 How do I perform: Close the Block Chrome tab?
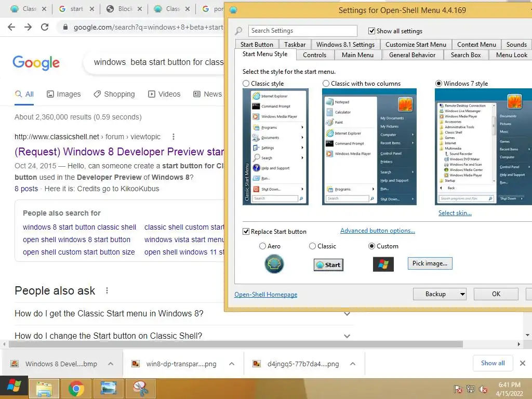140,9
